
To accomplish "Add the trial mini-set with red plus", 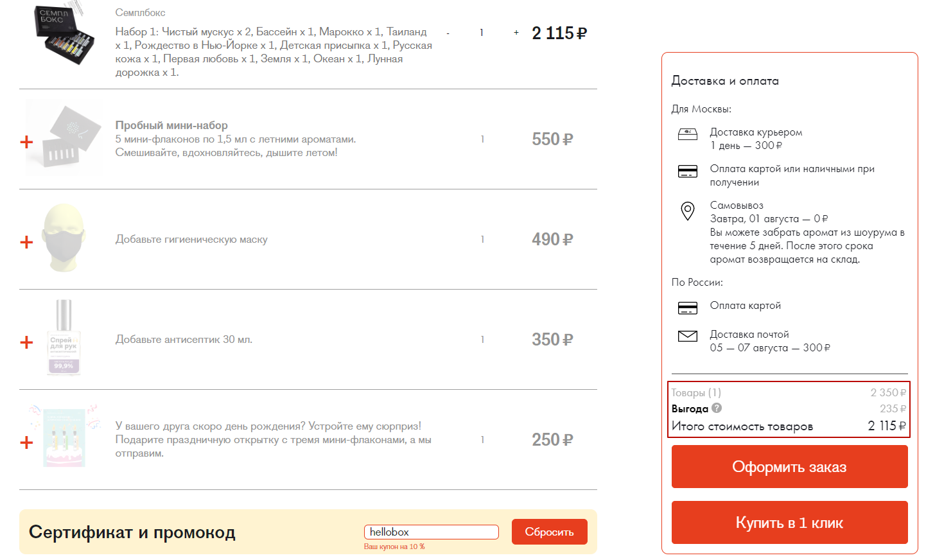I will [x=26, y=142].
